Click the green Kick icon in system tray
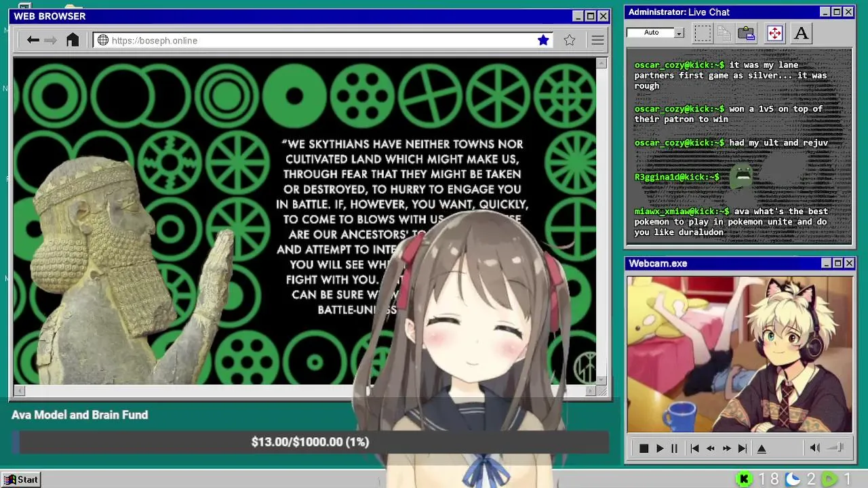This screenshot has height=488, width=868. coord(744,479)
